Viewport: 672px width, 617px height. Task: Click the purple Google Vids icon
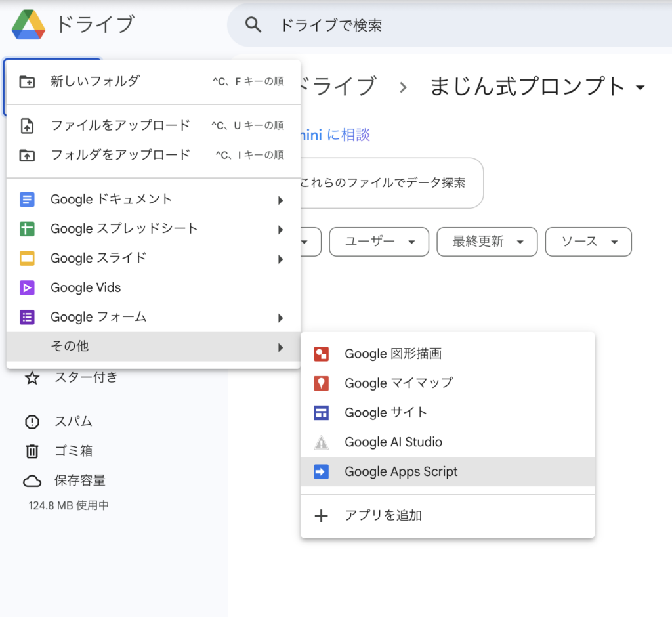point(27,288)
